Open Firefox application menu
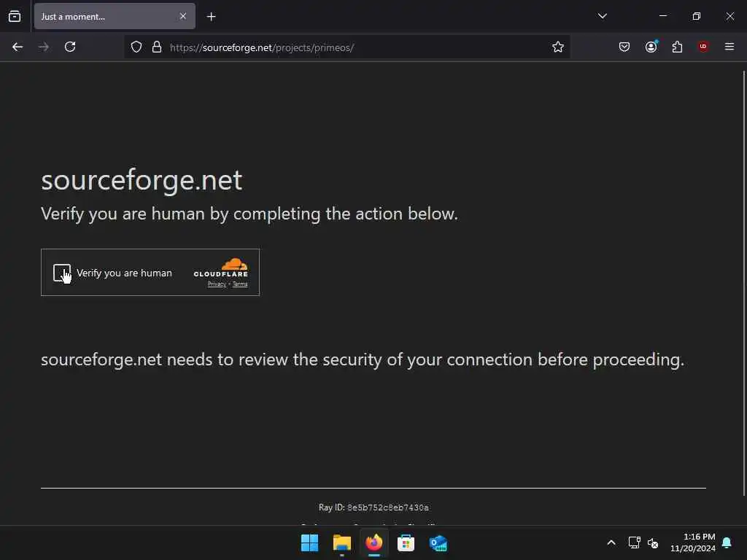Image resolution: width=747 pixels, height=560 pixels. click(x=729, y=47)
